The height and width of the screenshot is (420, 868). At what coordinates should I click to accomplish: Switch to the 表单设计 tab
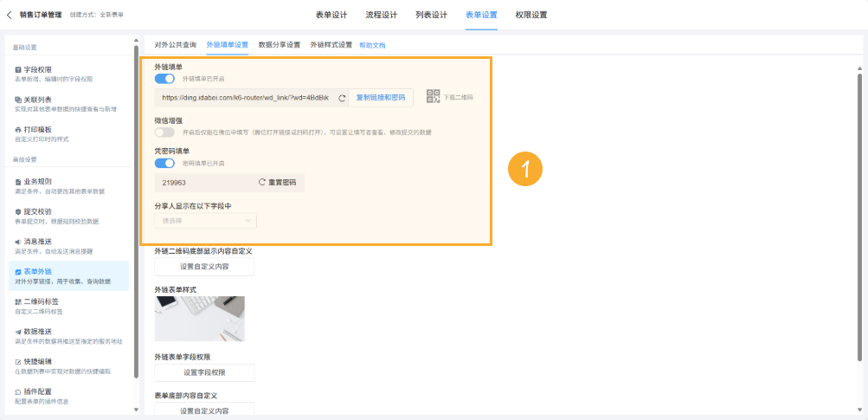tap(331, 15)
